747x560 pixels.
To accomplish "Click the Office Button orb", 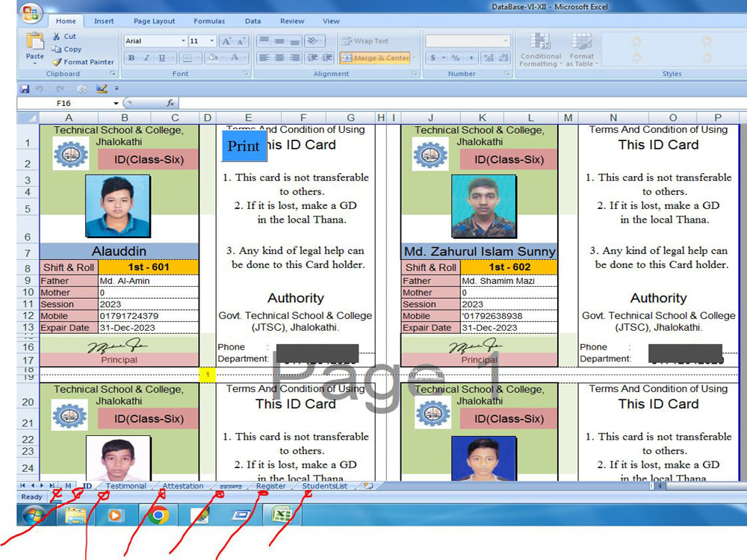I will 30,13.
